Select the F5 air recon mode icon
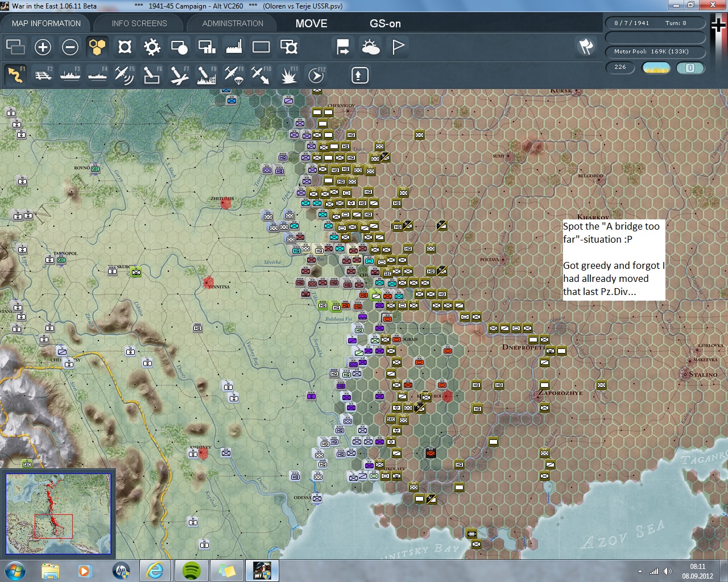The width and height of the screenshot is (728, 582). tap(125, 75)
